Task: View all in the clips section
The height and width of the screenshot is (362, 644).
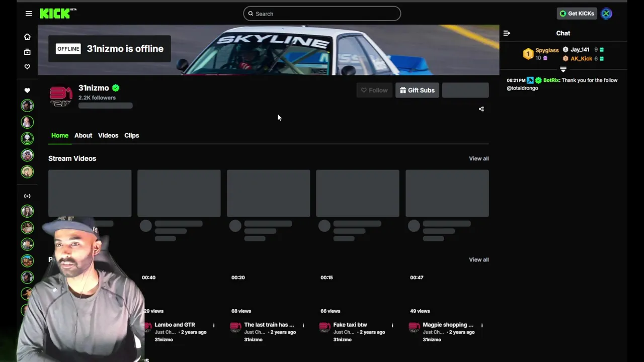Action: click(478, 259)
